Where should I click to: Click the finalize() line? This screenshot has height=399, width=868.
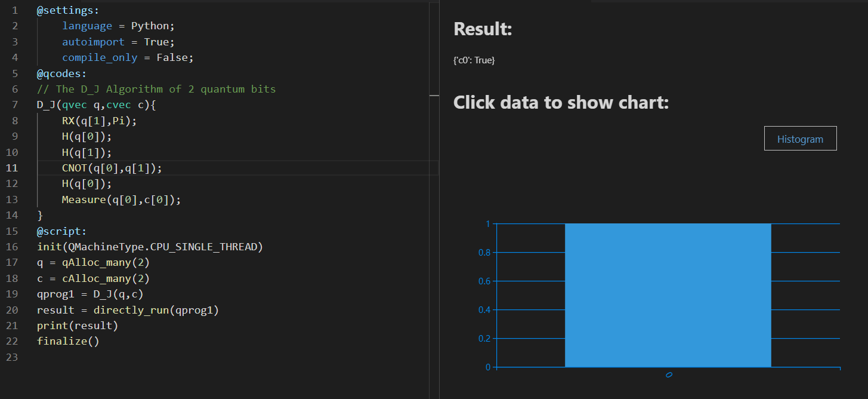coord(68,342)
